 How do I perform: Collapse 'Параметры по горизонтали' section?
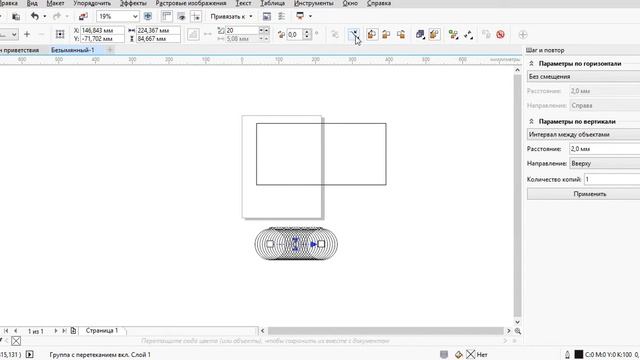tap(531, 64)
